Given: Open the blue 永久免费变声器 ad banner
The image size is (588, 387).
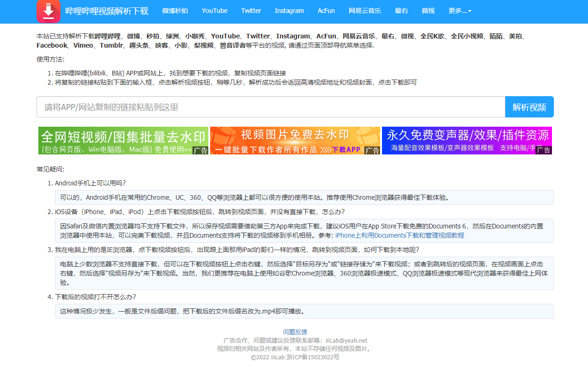Looking at the screenshot, I should pyautogui.click(x=467, y=141).
